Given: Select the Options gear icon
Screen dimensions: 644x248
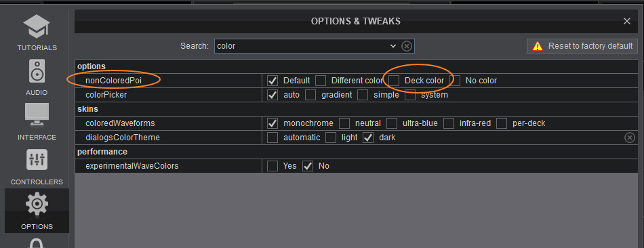Looking at the screenshot, I should [x=37, y=204].
